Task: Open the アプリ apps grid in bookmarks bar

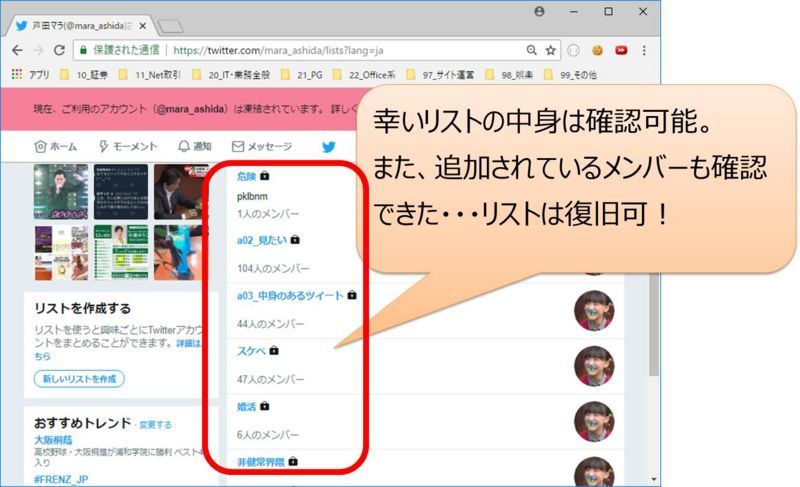Action: point(30,74)
